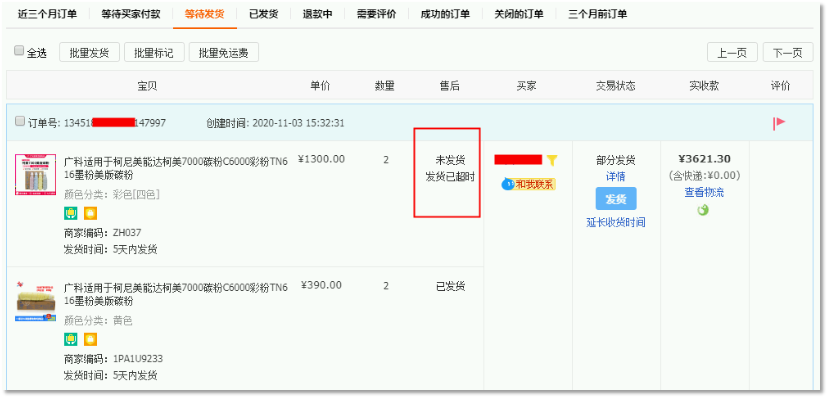Open the 近三个月订单 tab
This screenshot has height=397, width=827.
47,14
